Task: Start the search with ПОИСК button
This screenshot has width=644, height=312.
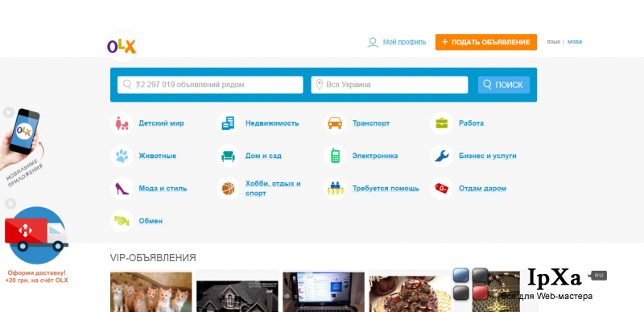Action: point(504,85)
